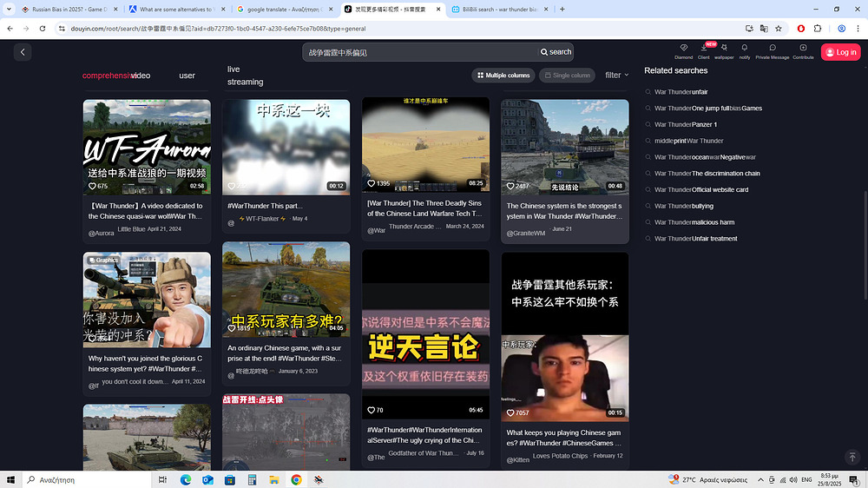Switch to the live streaming tab
868x488 pixels.
246,76
